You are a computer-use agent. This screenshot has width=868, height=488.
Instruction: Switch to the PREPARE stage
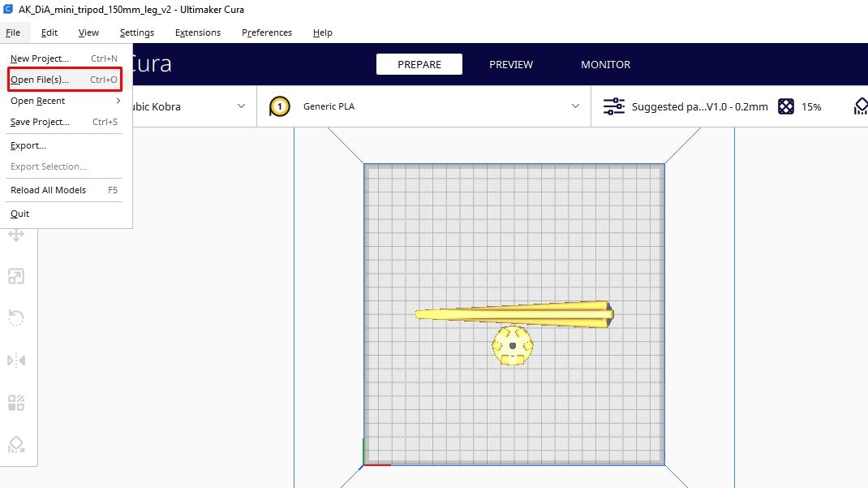pyautogui.click(x=419, y=64)
